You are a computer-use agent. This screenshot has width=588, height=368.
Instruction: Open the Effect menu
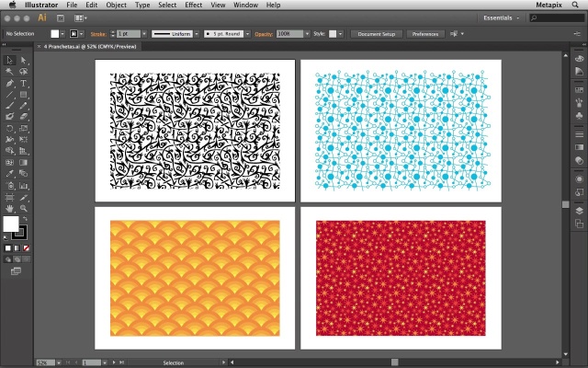(x=194, y=5)
